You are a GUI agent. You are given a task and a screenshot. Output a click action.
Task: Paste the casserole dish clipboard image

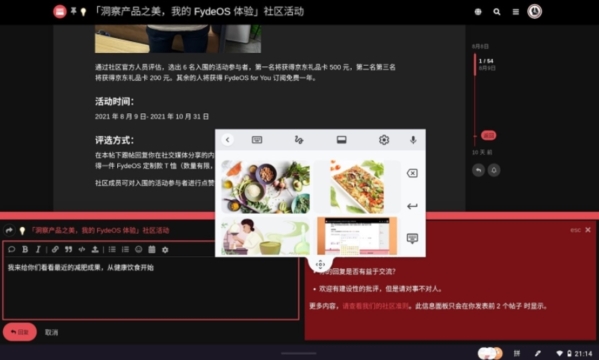point(357,187)
